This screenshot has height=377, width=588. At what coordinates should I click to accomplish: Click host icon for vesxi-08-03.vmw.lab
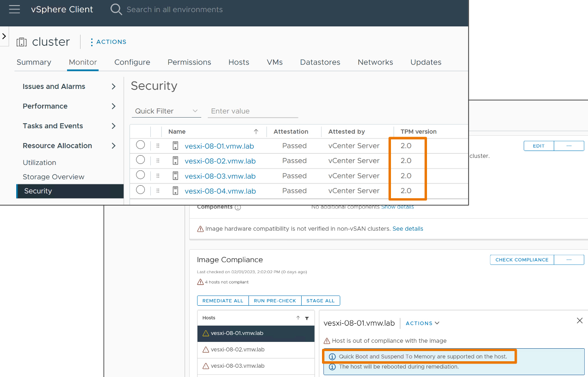click(175, 176)
